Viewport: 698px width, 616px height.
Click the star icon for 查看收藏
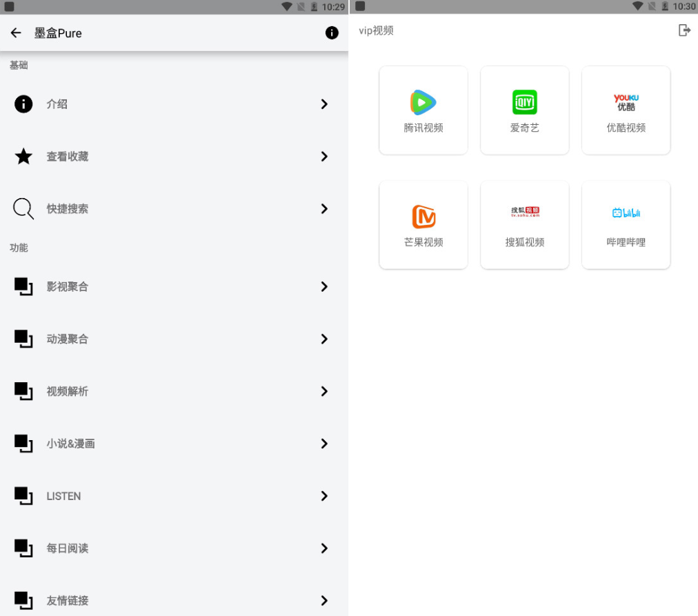pos(23,157)
